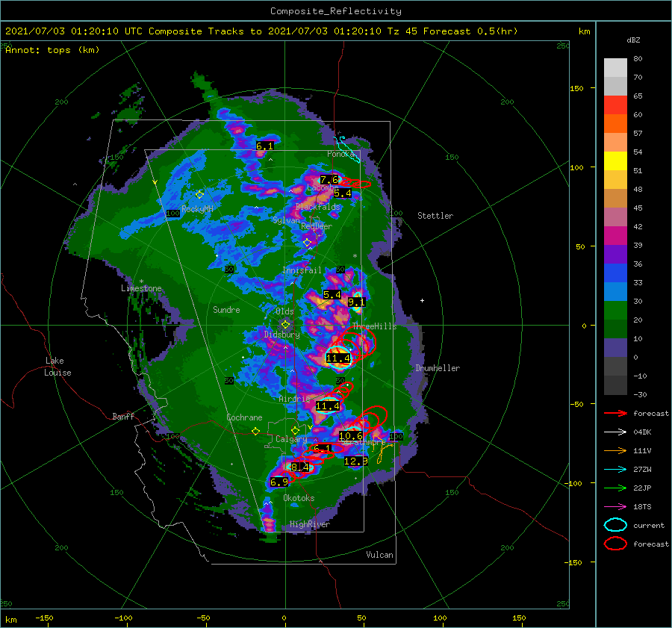Click the Innisfail town label
The height and width of the screenshot is (628, 672).
tap(302, 270)
